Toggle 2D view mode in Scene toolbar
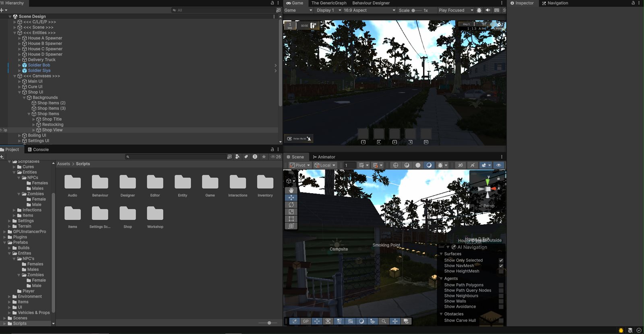 (460, 165)
